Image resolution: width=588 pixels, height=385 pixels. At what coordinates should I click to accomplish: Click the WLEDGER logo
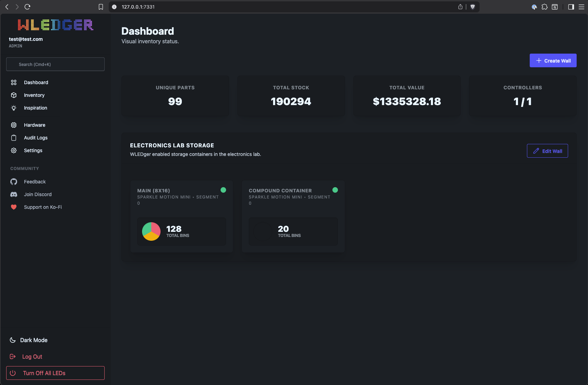tap(55, 25)
